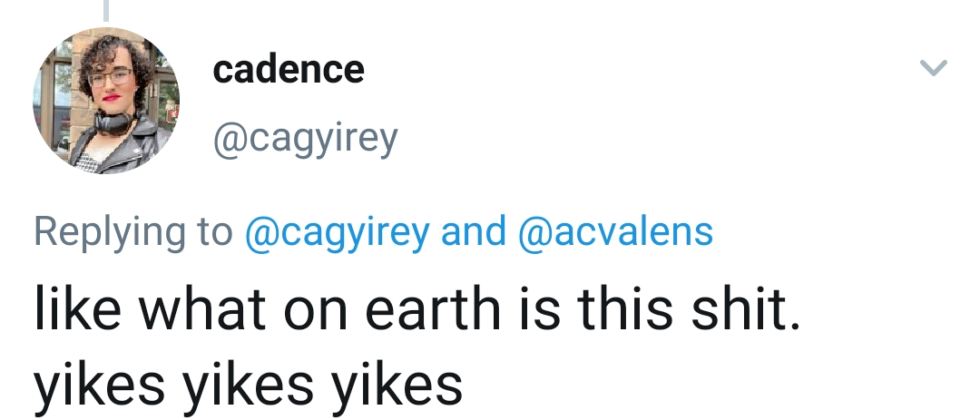
Task: Click the word "and" between the mentions
Action: pos(473,232)
